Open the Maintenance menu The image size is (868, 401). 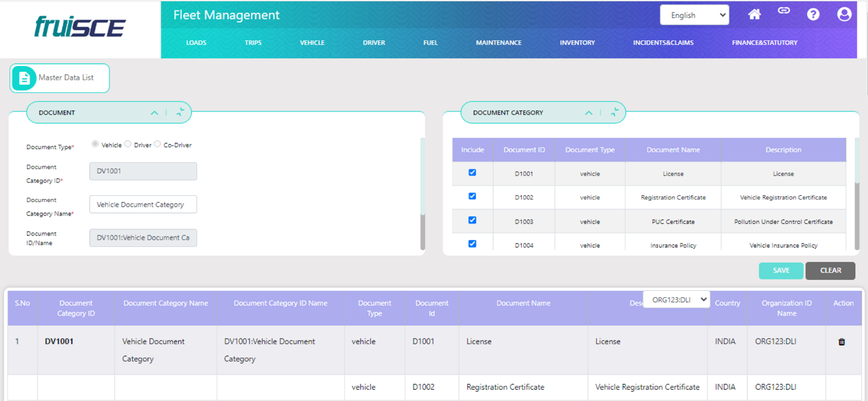(x=498, y=43)
